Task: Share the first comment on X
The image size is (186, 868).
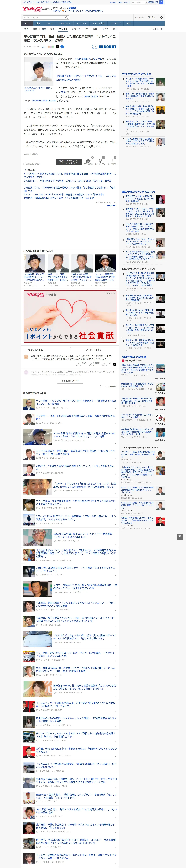Action: click(115, 364)
